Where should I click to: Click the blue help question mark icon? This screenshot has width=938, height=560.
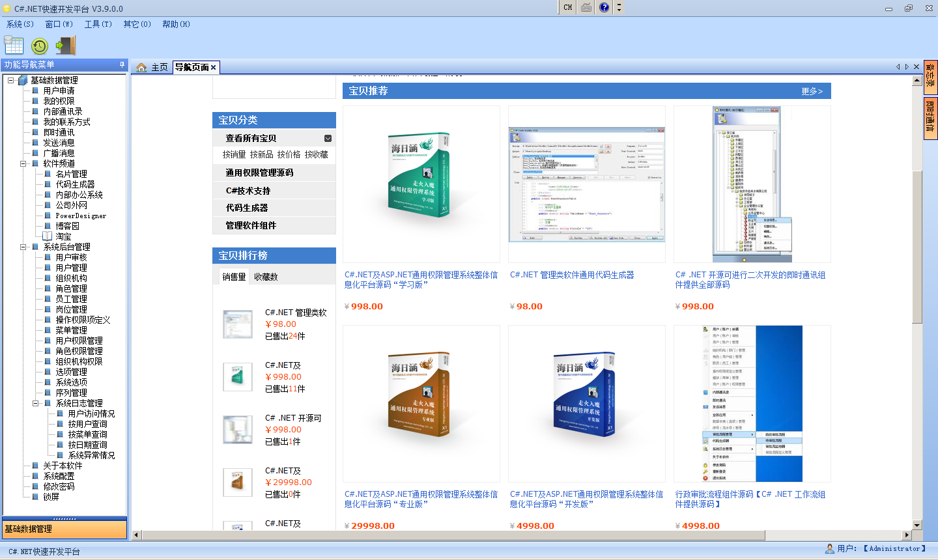click(604, 7)
